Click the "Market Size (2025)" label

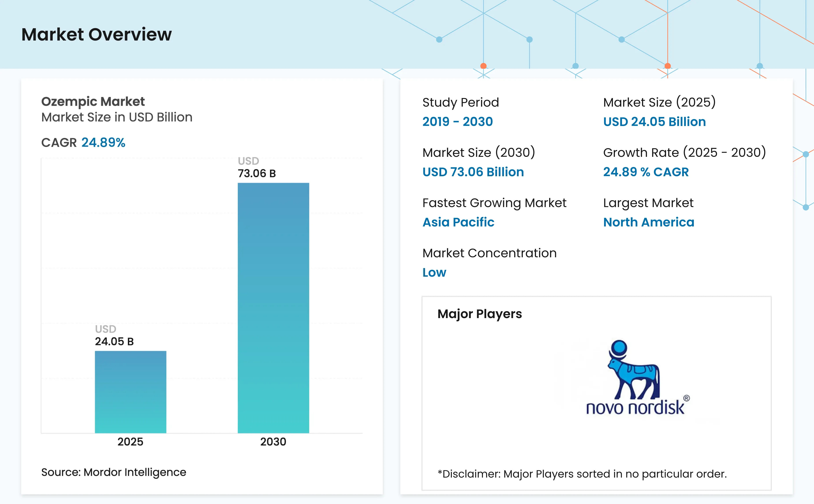coord(659,102)
